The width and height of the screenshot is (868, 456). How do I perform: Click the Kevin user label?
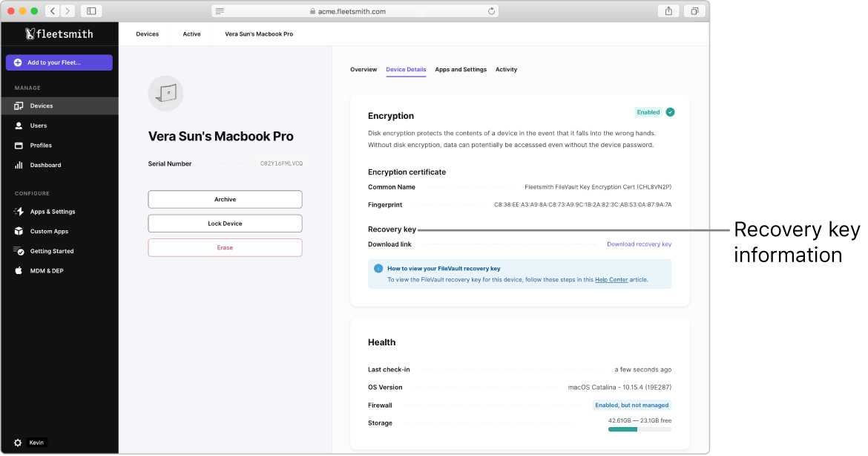36,443
